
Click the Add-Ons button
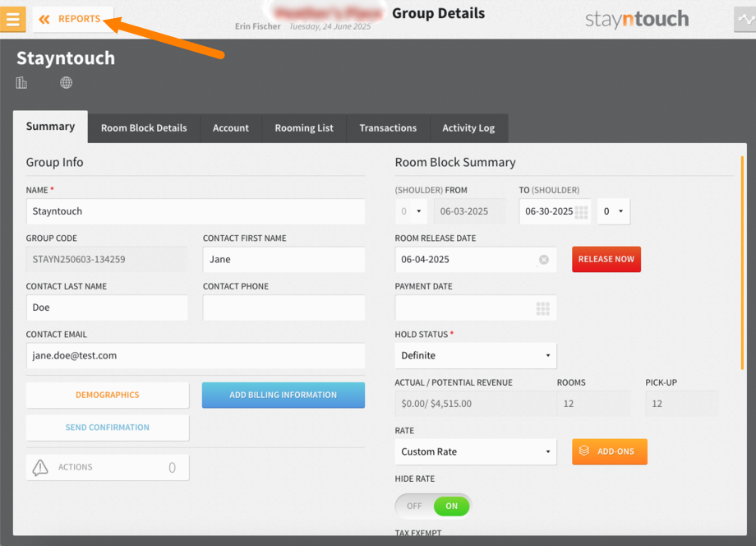[x=610, y=451]
